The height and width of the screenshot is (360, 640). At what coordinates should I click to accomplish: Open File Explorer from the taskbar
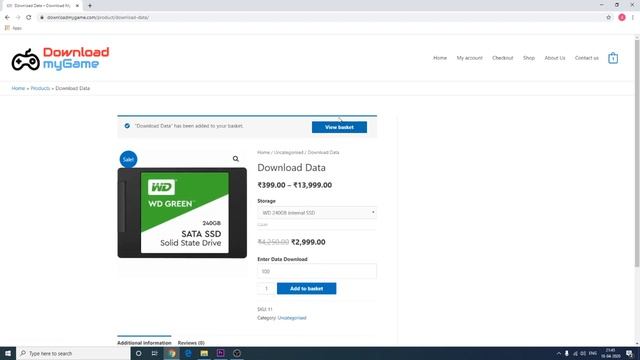tap(204, 353)
